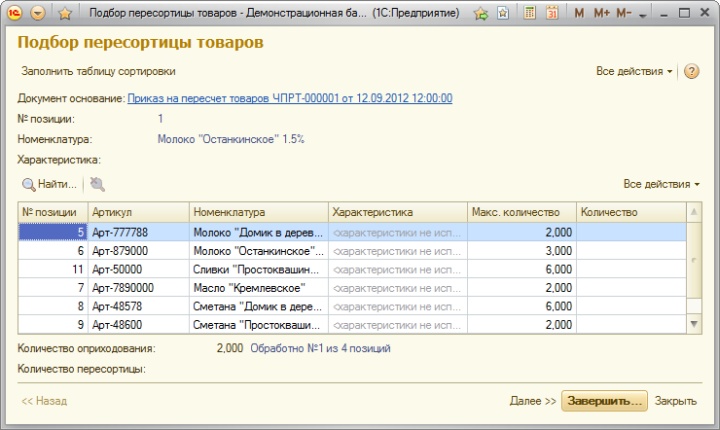
Task: Click the 'Завершить...' button
Action: pos(604,401)
